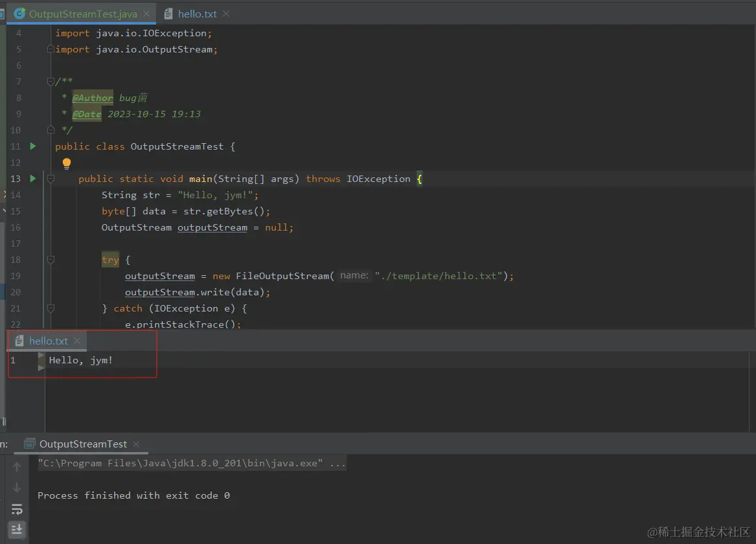
Task: Switch to the OutputStreamTest.java editor tab
Action: click(82, 14)
